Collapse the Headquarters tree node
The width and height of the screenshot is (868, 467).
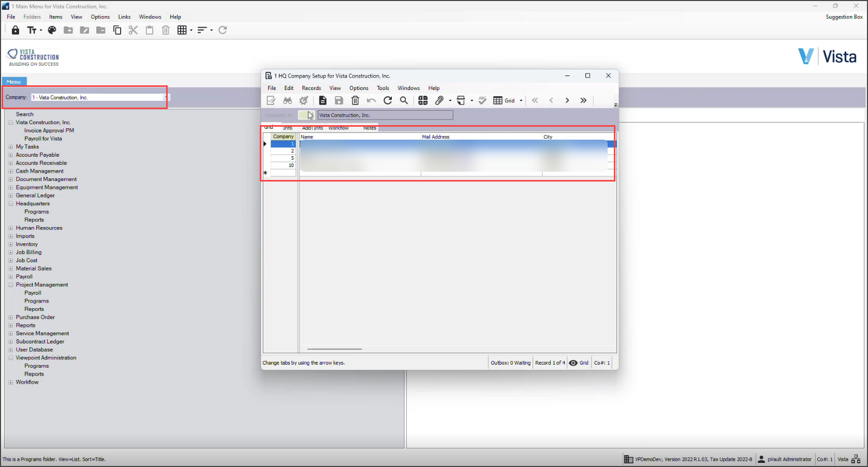click(11, 204)
